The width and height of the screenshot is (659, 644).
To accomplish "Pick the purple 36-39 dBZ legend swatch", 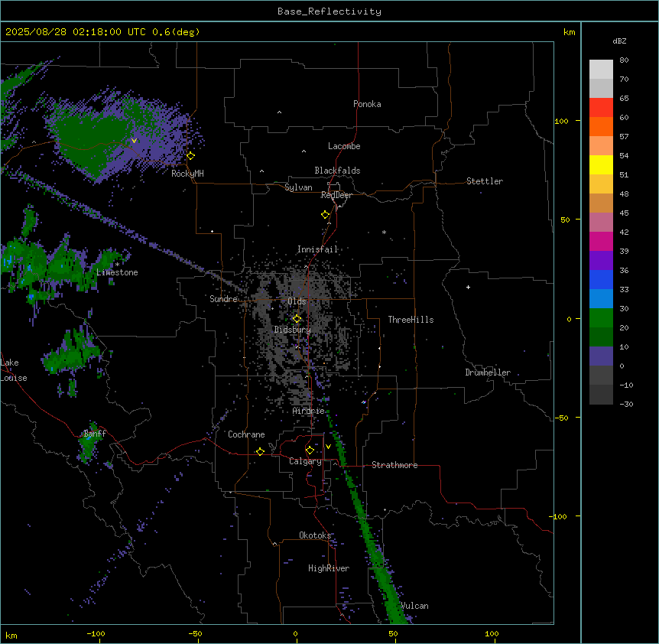I will (x=601, y=261).
